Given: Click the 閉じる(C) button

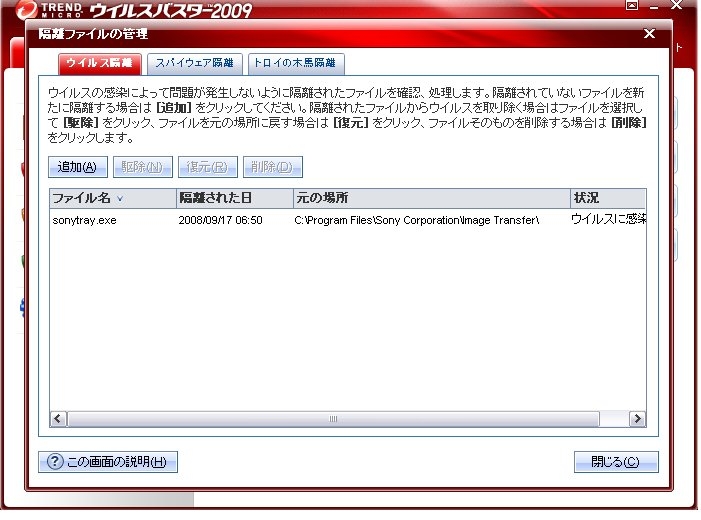Looking at the screenshot, I should click(x=616, y=462).
